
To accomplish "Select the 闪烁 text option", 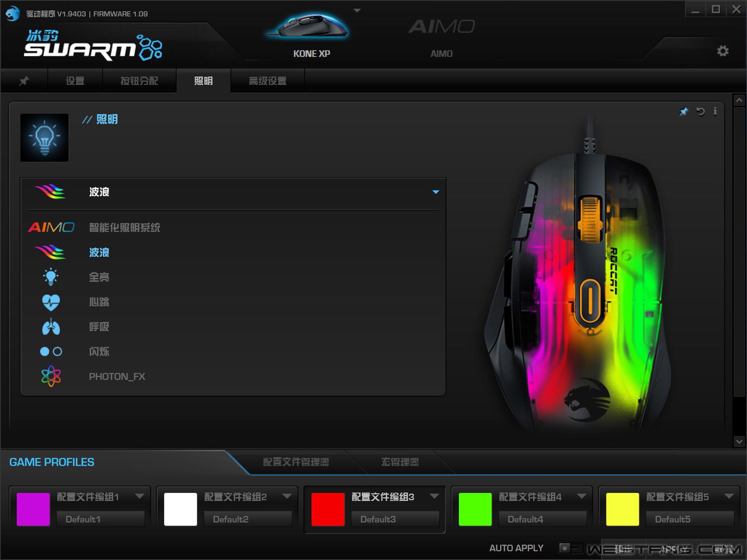I will (x=99, y=352).
